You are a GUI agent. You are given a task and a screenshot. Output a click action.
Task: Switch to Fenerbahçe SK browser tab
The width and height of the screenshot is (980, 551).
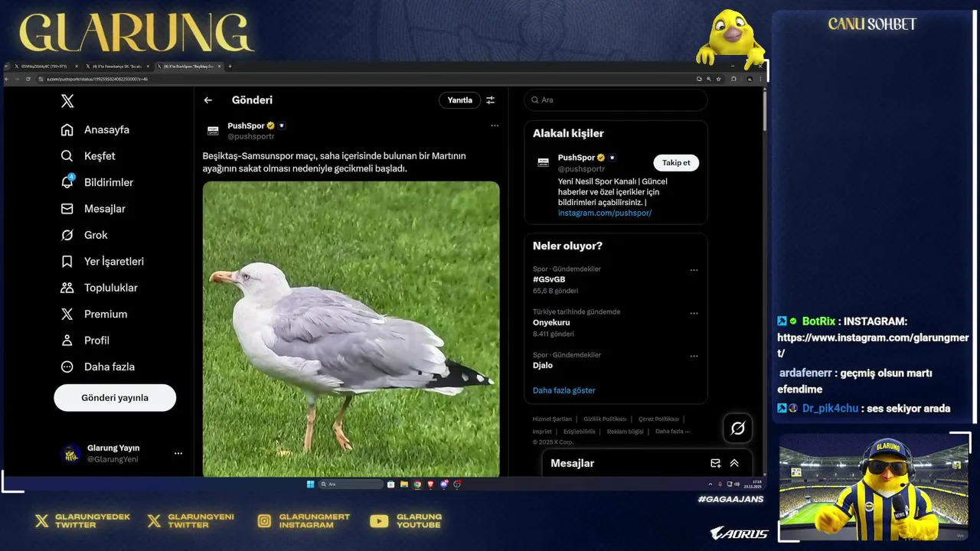point(119,67)
